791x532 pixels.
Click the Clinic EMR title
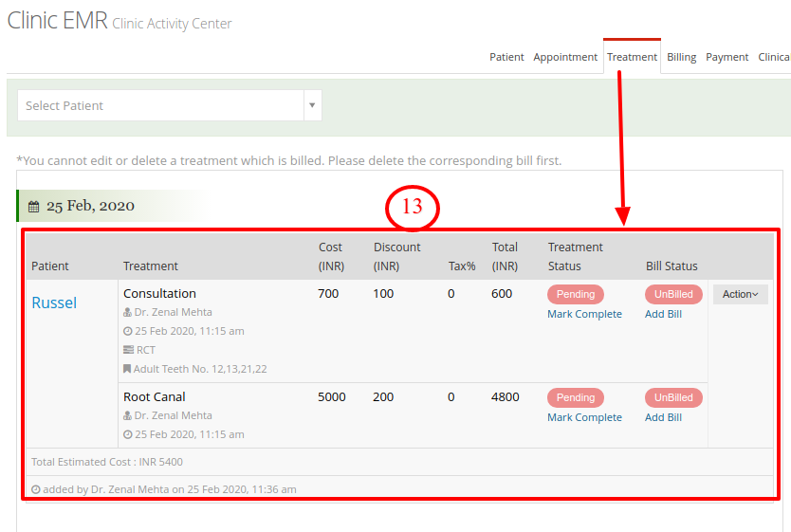(x=58, y=21)
